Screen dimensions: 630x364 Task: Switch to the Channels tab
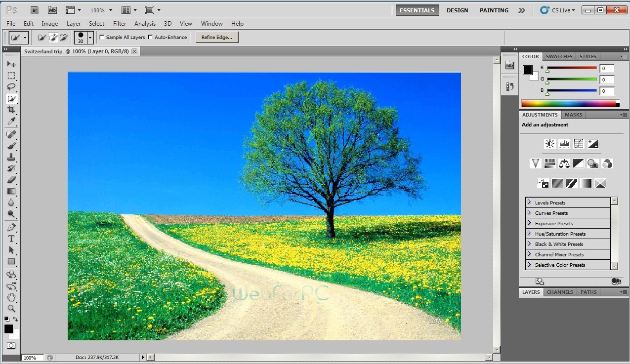click(x=559, y=292)
